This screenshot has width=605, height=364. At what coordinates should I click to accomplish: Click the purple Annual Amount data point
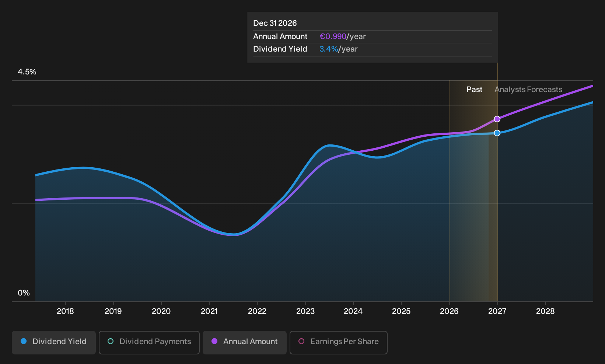click(497, 119)
